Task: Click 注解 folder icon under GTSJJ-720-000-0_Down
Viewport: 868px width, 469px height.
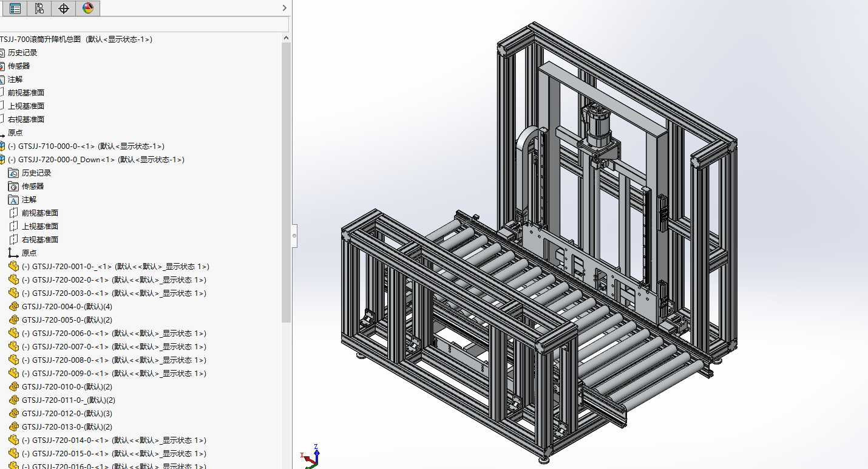Action: 14,200
